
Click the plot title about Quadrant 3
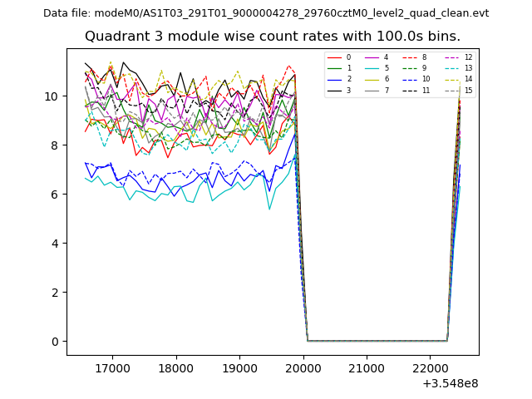[x=272, y=37]
